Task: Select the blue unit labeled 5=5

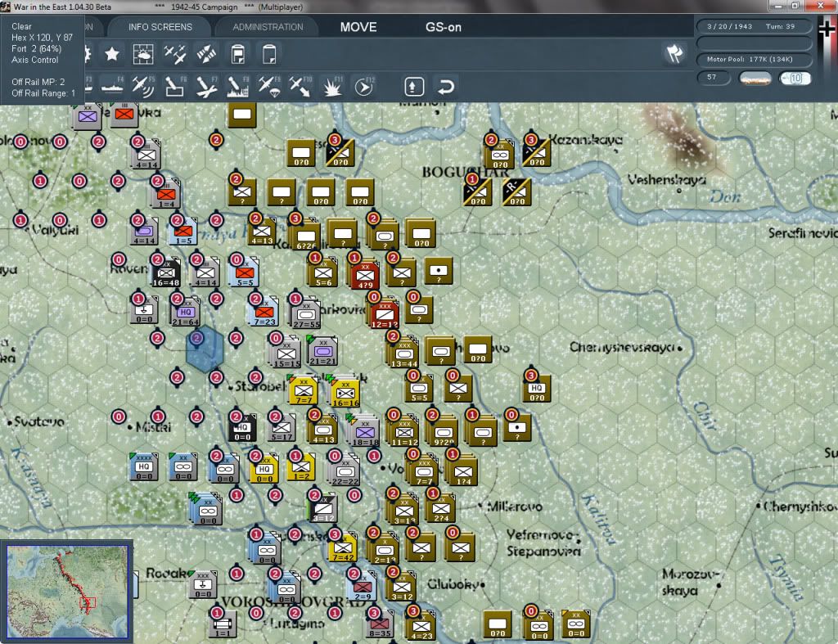Action: (x=245, y=273)
